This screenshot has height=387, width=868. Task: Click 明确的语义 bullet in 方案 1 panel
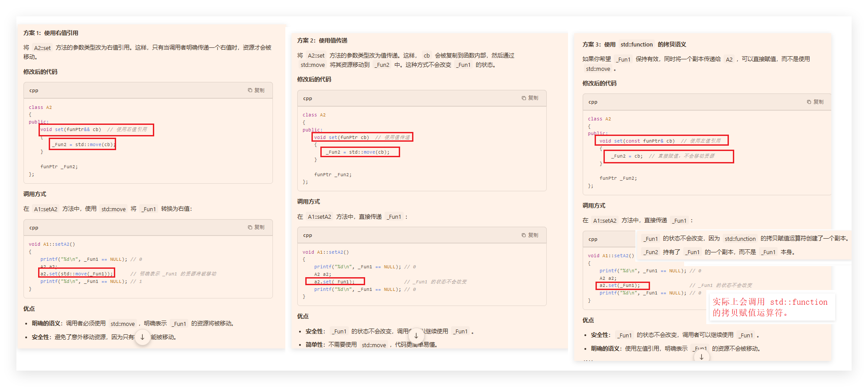(x=132, y=324)
